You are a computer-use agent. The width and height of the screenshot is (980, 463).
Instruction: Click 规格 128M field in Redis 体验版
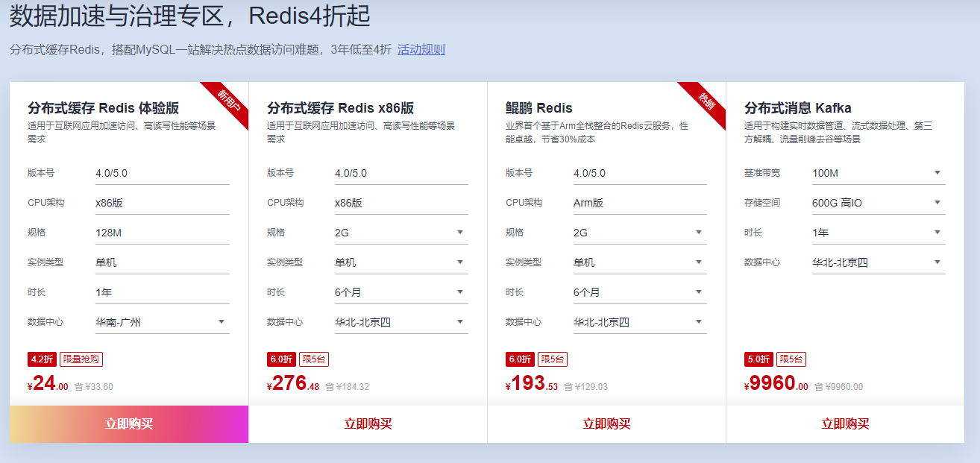163,233
